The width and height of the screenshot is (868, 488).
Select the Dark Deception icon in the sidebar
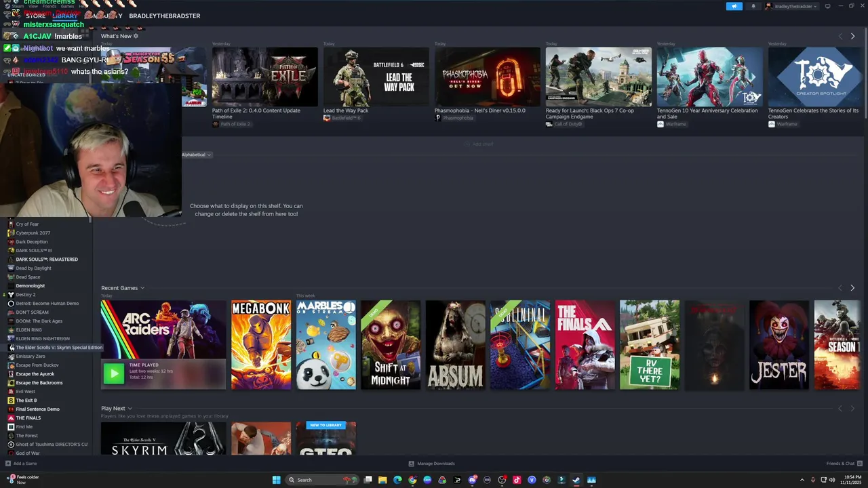[x=11, y=242]
